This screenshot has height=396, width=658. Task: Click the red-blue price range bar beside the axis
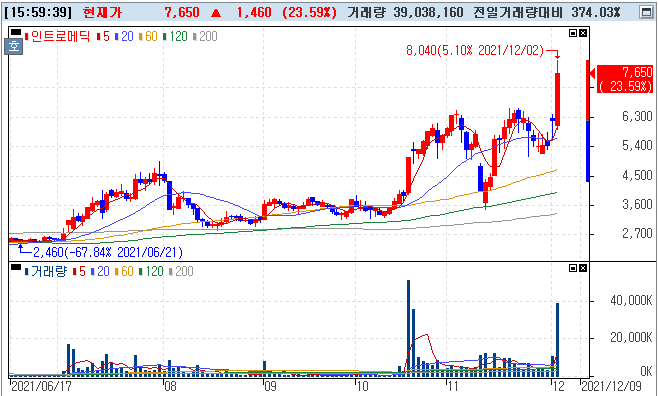pos(588,121)
